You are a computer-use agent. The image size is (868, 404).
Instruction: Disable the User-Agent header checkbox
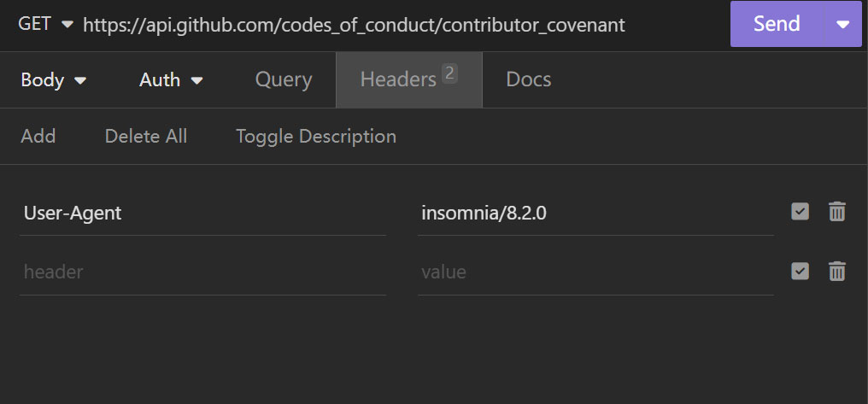pyautogui.click(x=800, y=212)
